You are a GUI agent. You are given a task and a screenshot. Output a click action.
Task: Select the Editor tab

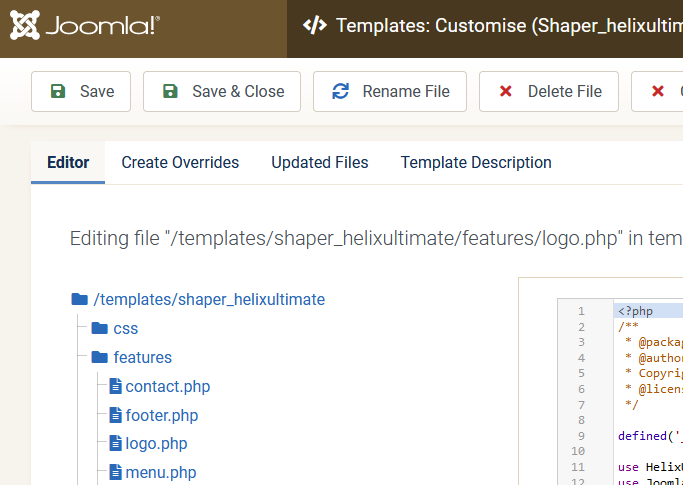[x=68, y=162]
